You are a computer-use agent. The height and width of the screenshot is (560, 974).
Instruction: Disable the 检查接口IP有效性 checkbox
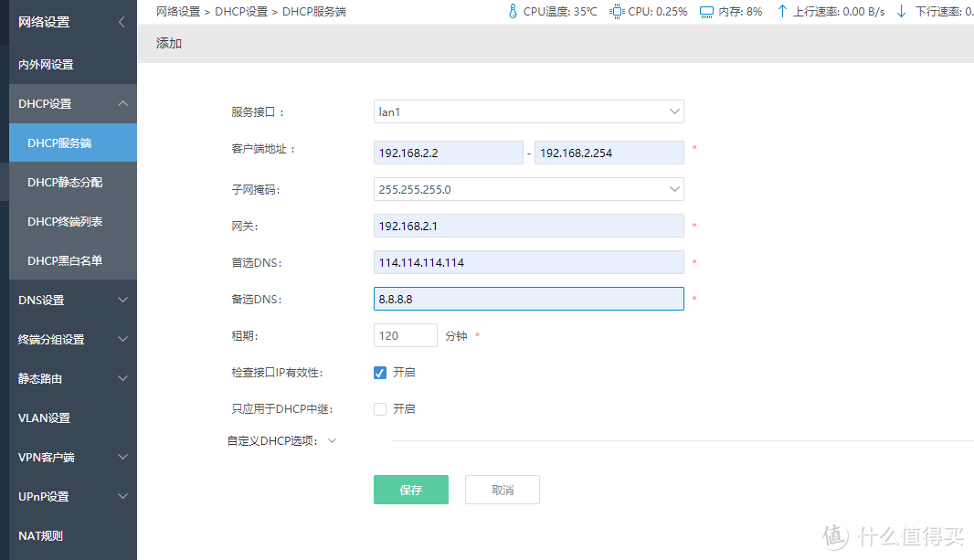click(379, 372)
